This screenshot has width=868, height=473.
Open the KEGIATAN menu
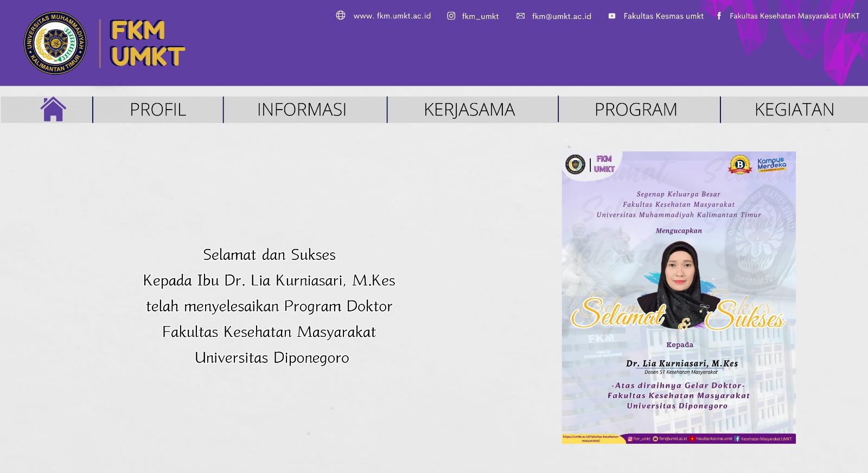[x=794, y=110]
